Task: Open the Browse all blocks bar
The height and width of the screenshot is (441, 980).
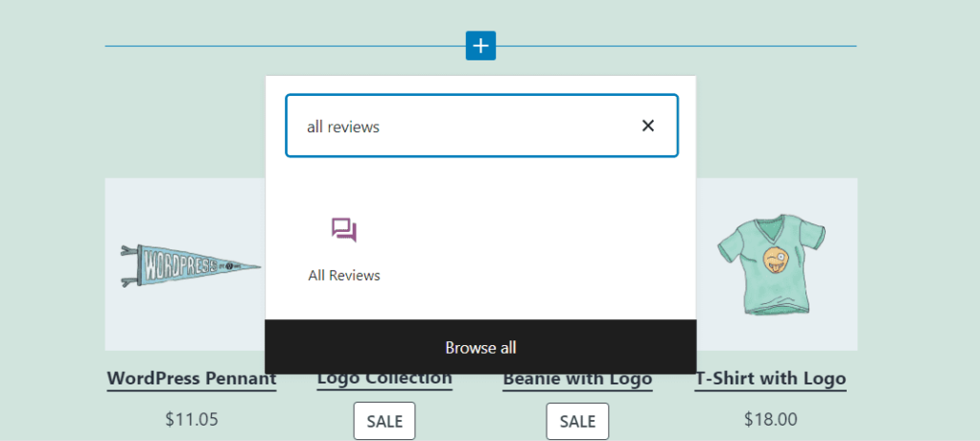Action: tap(480, 347)
